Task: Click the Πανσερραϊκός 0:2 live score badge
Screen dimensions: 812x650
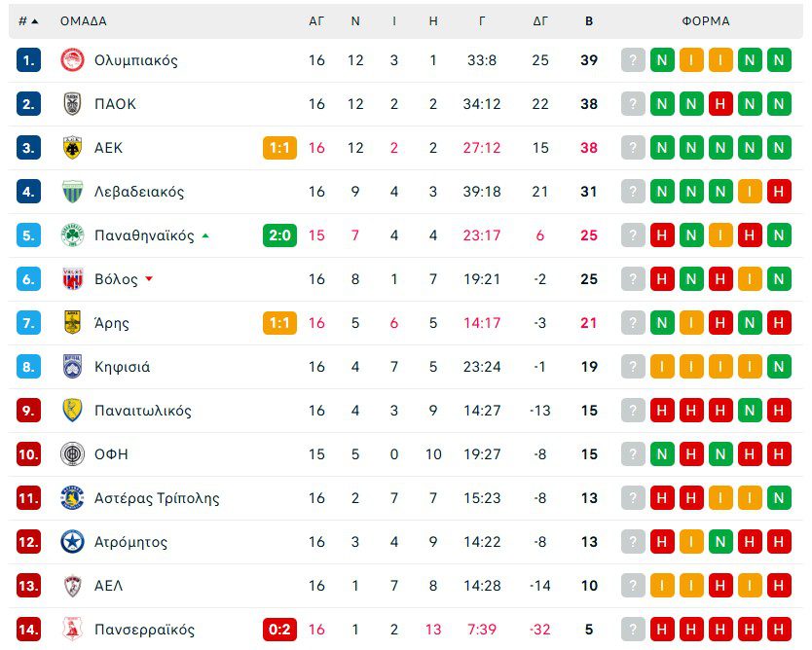Action: (x=279, y=630)
